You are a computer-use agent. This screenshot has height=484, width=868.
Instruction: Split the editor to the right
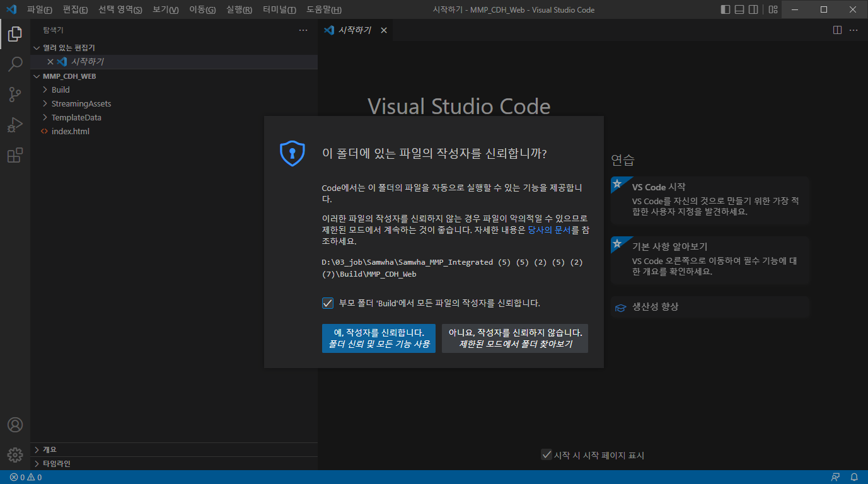[x=838, y=30]
